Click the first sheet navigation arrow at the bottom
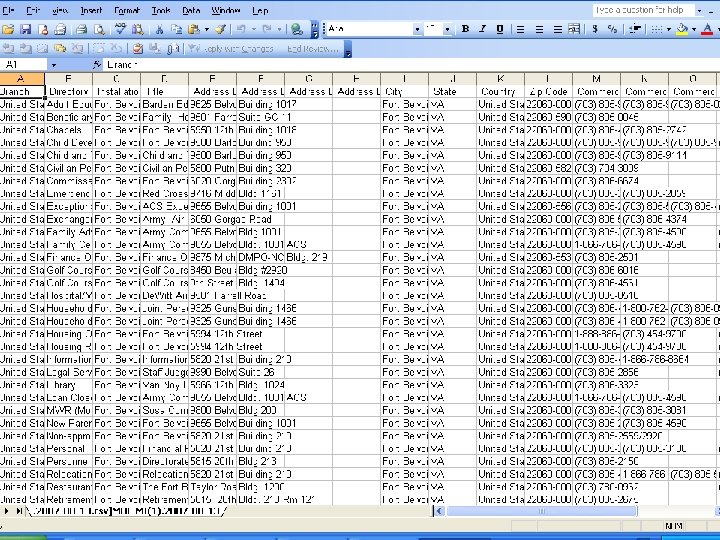Screen dimensions: 720x540 [7, 511]
